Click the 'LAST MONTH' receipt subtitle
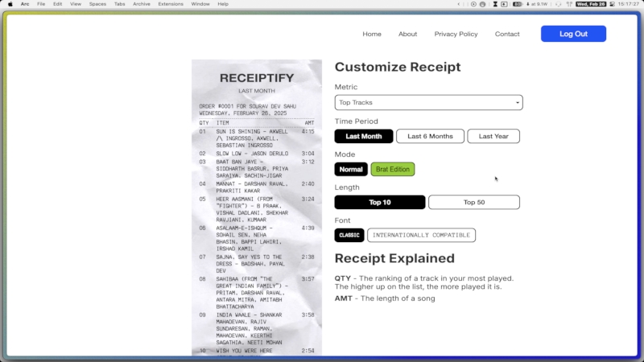 [x=257, y=91]
